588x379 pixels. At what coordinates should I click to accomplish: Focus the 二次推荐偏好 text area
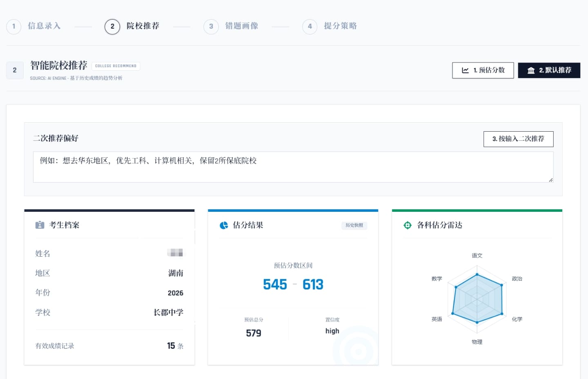pos(293,167)
